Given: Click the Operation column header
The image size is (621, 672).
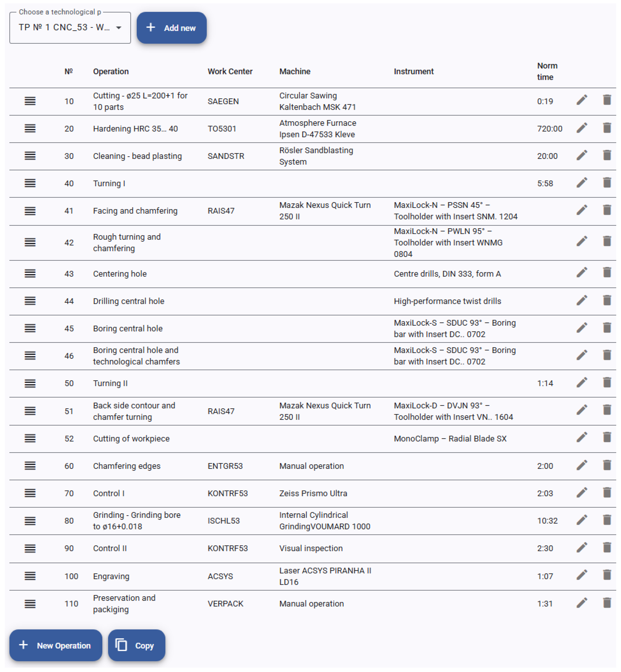Looking at the screenshot, I should pyautogui.click(x=111, y=72).
